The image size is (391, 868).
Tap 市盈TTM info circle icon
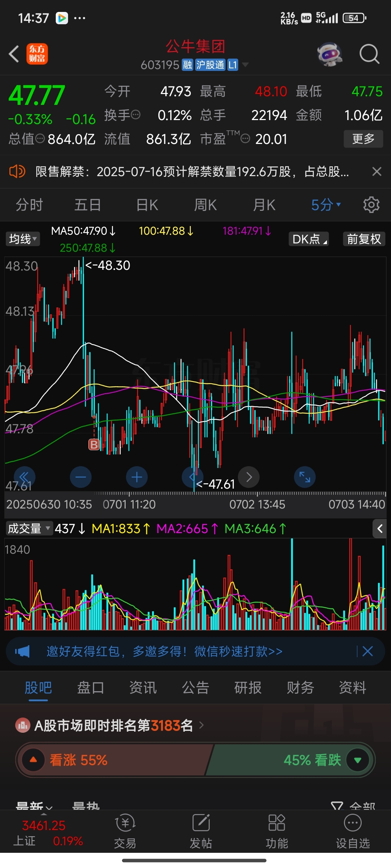(245, 139)
